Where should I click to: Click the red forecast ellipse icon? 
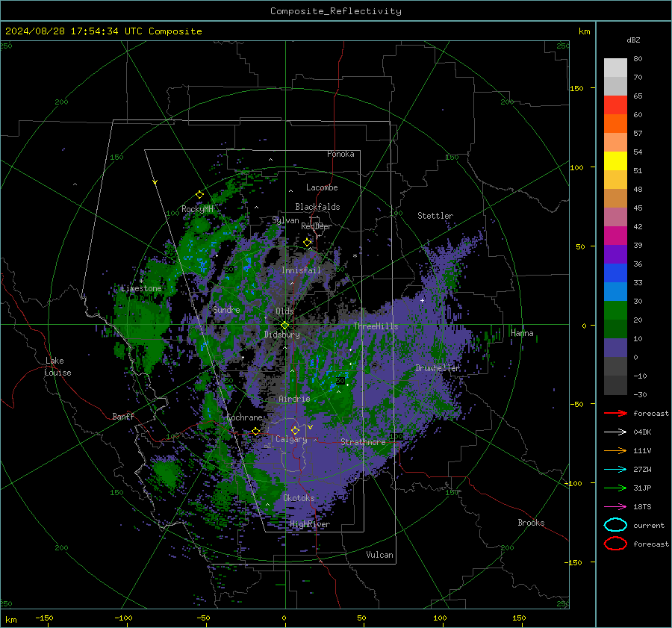tap(615, 544)
